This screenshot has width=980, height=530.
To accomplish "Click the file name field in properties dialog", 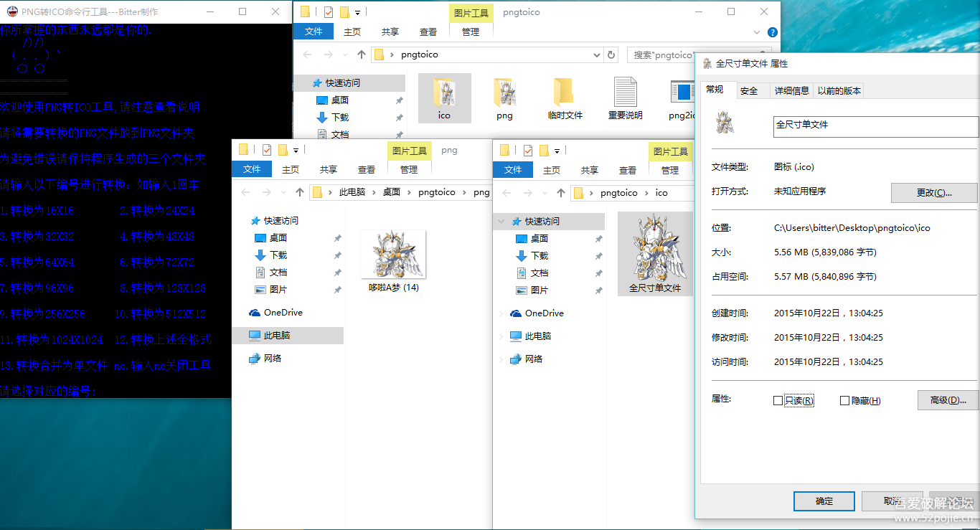I will click(875, 127).
